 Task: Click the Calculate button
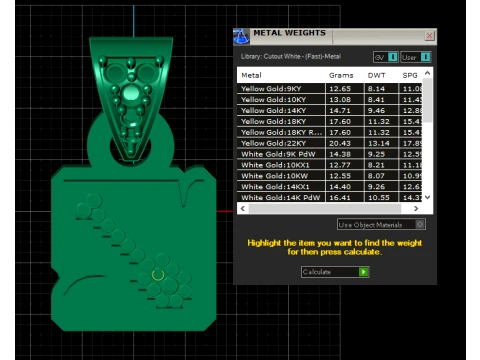335,272
